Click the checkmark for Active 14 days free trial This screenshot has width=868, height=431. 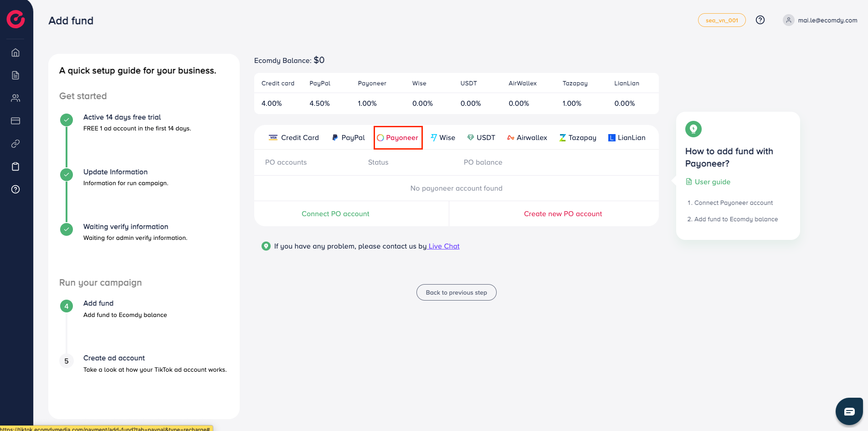(67, 120)
